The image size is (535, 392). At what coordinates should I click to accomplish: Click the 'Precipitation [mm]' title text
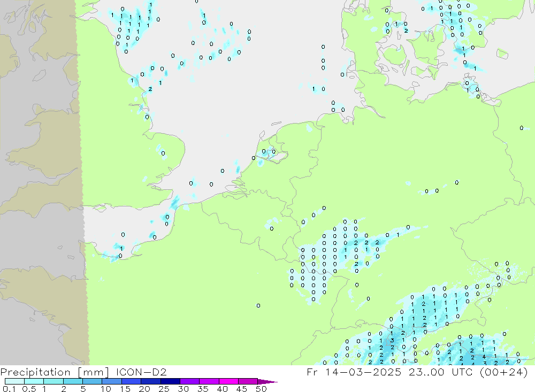pos(55,372)
